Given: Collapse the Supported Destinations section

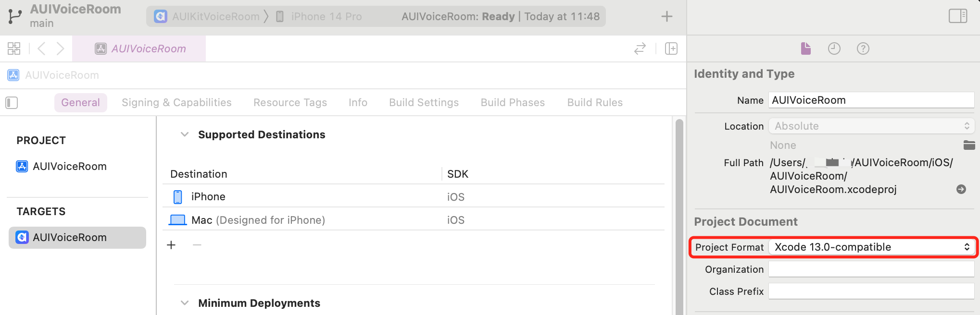Looking at the screenshot, I should click(184, 134).
